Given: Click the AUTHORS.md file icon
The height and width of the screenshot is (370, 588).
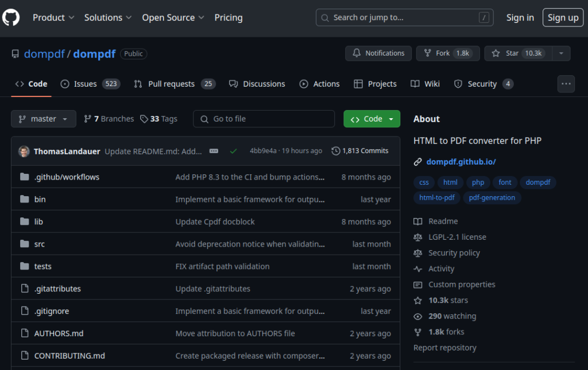Looking at the screenshot, I should [25, 333].
